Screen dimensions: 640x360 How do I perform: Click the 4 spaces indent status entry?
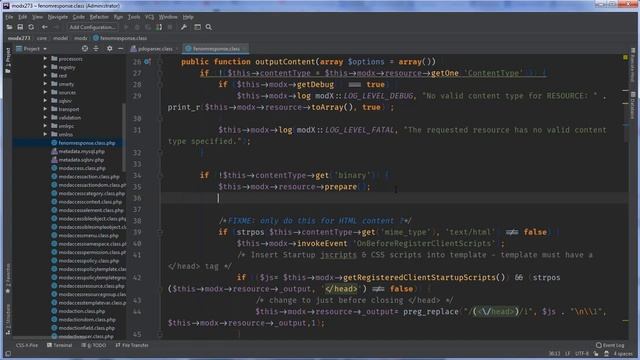coord(623,354)
